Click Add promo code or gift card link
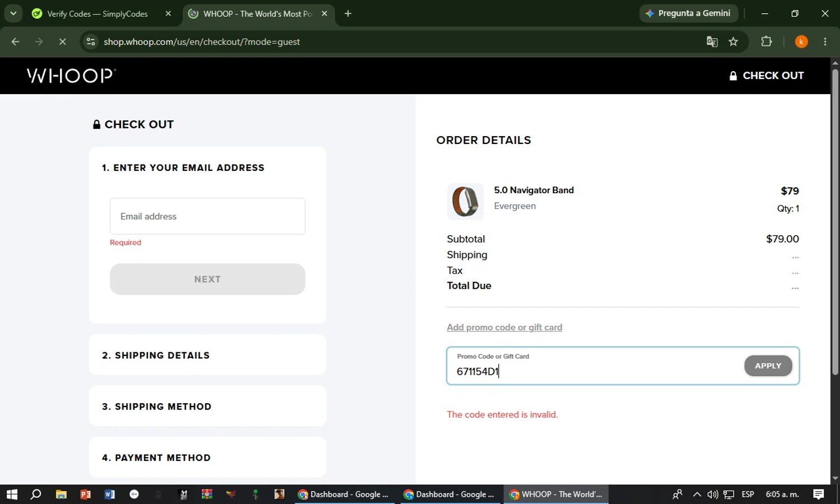The image size is (840, 504). click(x=504, y=327)
